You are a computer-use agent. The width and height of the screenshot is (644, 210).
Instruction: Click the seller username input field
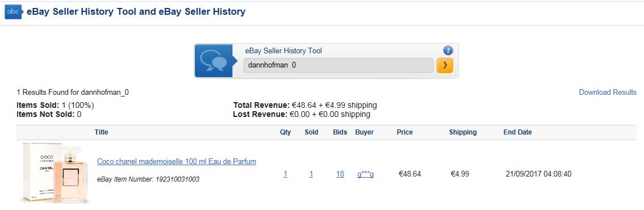click(338, 65)
